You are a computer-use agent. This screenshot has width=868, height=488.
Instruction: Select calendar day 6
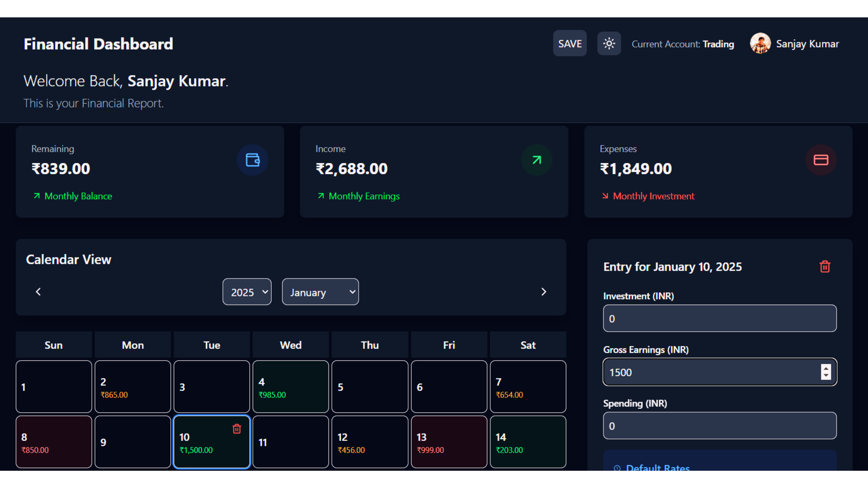click(449, 387)
